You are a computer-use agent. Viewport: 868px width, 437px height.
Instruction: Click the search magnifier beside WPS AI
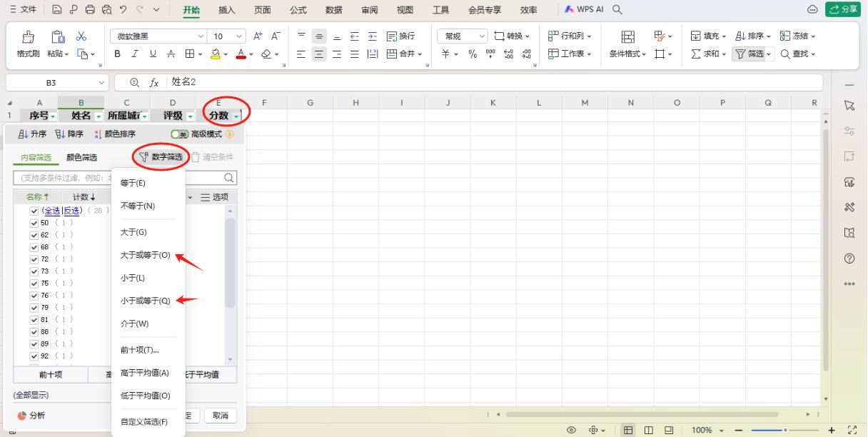point(617,9)
